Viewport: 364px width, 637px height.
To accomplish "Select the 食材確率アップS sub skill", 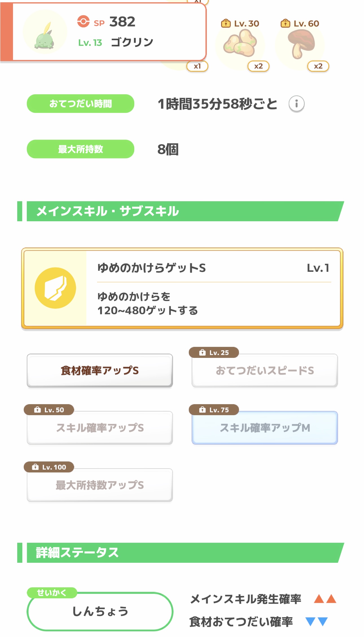I will click(x=100, y=370).
